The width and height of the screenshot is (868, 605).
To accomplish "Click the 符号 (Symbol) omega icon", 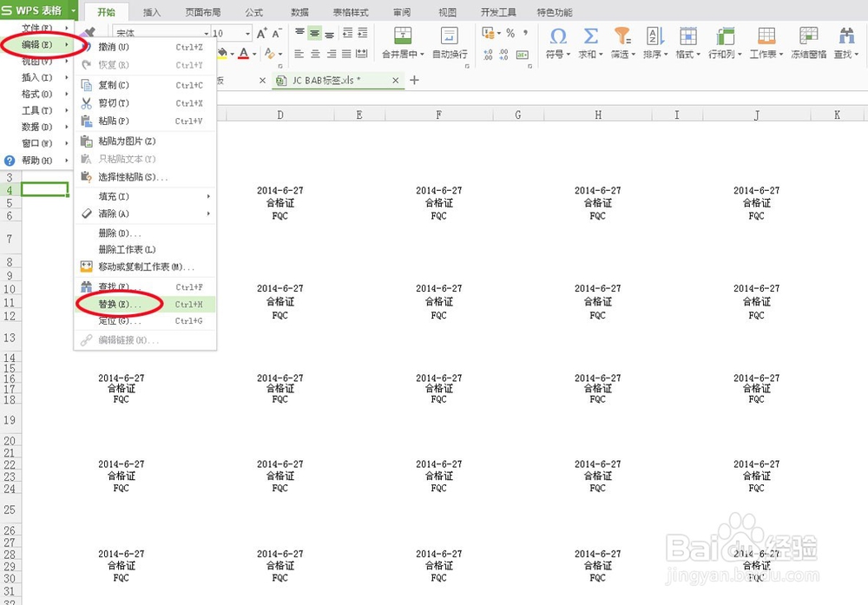I will tap(557, 36).
